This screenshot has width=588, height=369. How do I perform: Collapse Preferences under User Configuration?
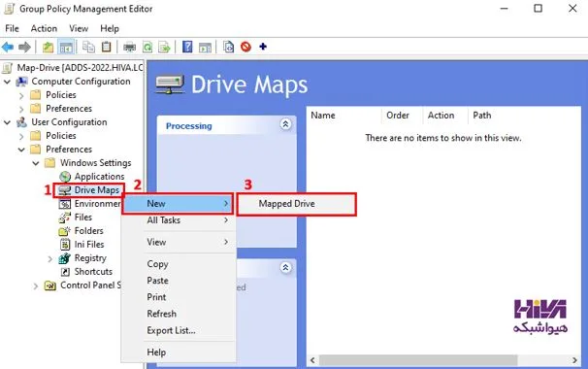click(x=21, y=150)
